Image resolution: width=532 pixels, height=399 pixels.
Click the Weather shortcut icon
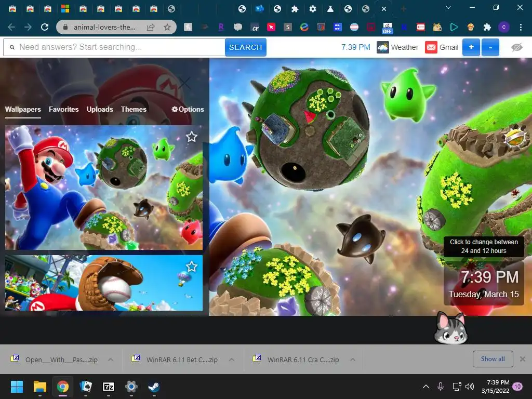coord(383,47)
